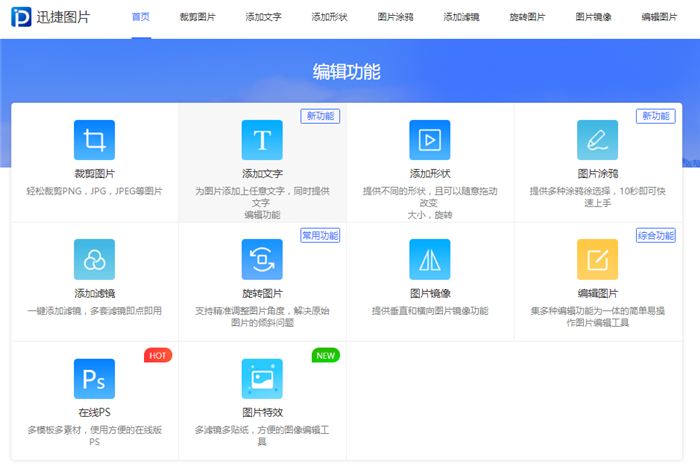Click the 迅捷图片 brand name text
This screenshot has height=468, width=700.
pos(63,17)
